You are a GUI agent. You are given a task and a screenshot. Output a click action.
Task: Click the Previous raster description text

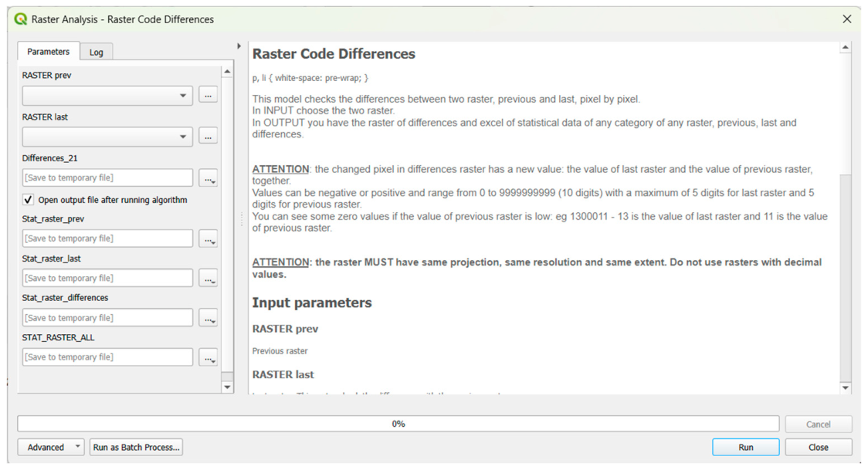[280, 351]
